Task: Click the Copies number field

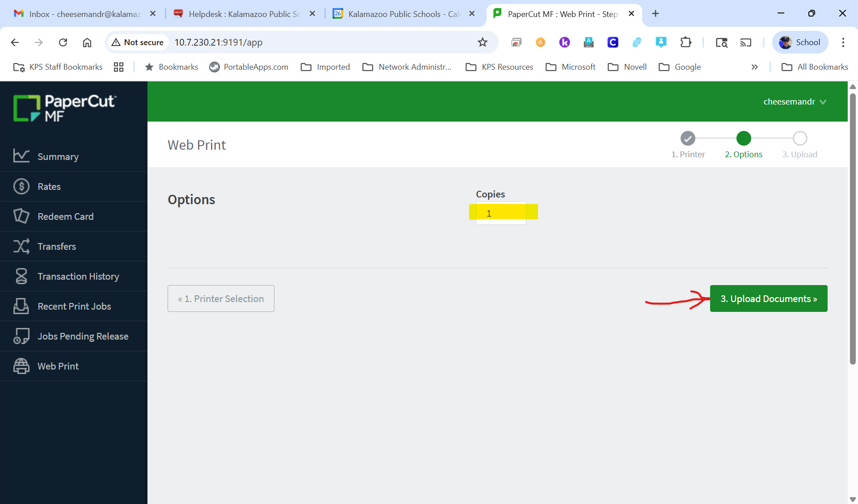Action: [x=500, y=213]
